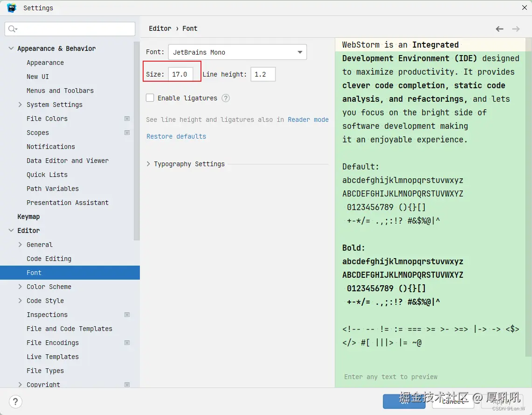532x415 pixels.
Task: Expand Copyright node
Action: click(20, 385)
